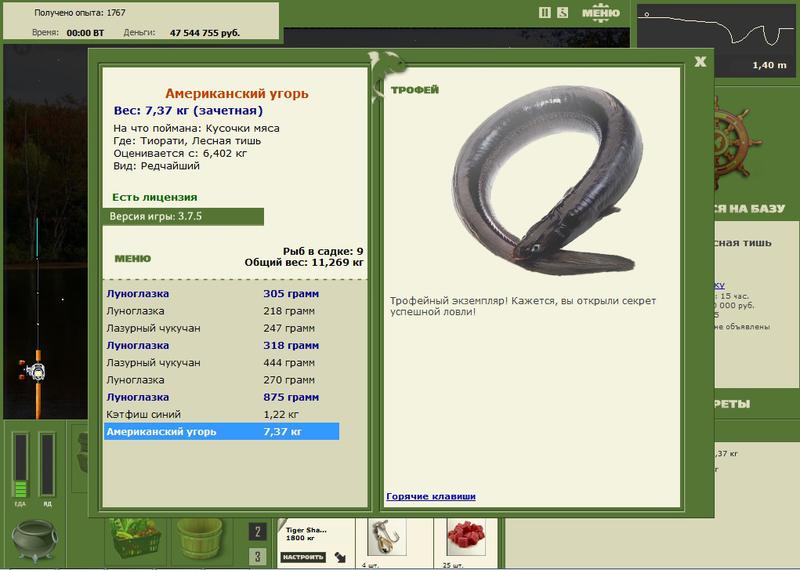800x570 pixels.
Task: Select Луноглазка 875 грамм row
Action: click(221, 397)
